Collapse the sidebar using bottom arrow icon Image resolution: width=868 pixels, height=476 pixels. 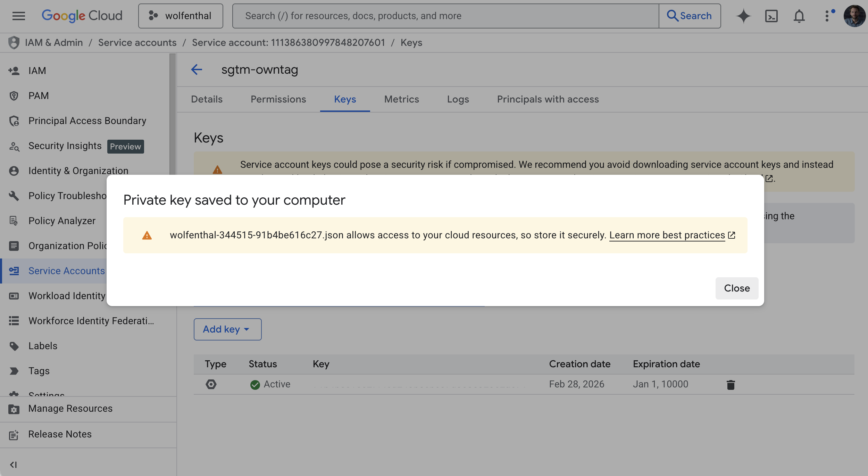coord(13,465)
